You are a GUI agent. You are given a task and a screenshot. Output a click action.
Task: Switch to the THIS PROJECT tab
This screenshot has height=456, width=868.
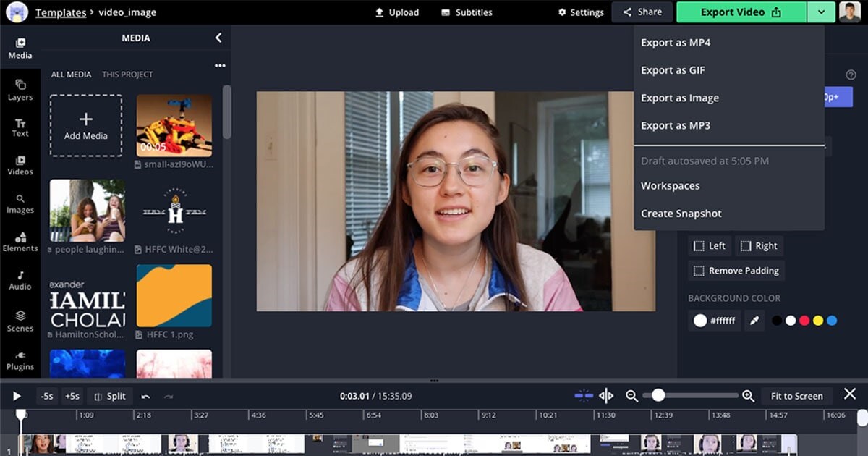click(127, 74)
